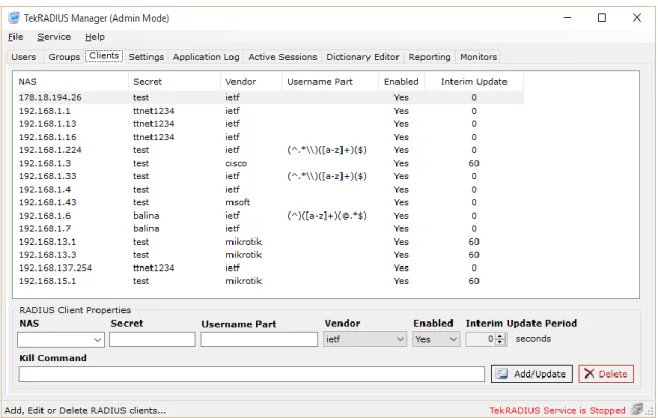
Task: Minimize the TekRADIUS Manager window
Action: [x=567, y=18]
